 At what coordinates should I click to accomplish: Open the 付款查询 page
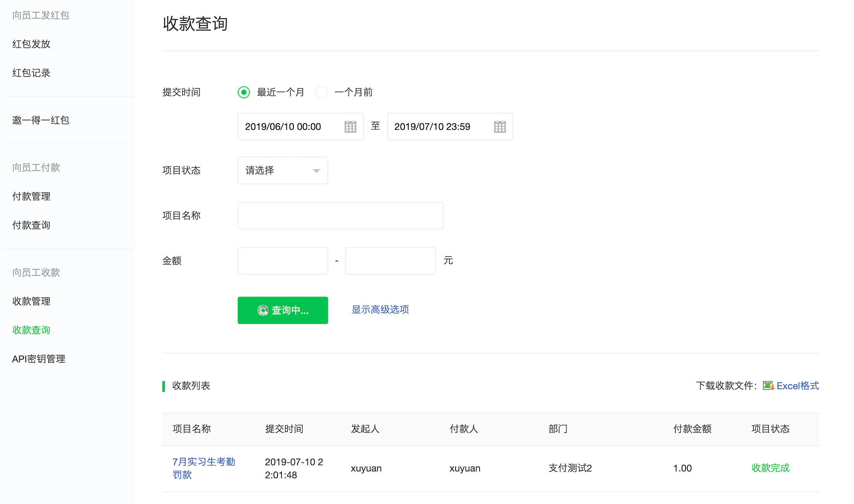point(31,225)
